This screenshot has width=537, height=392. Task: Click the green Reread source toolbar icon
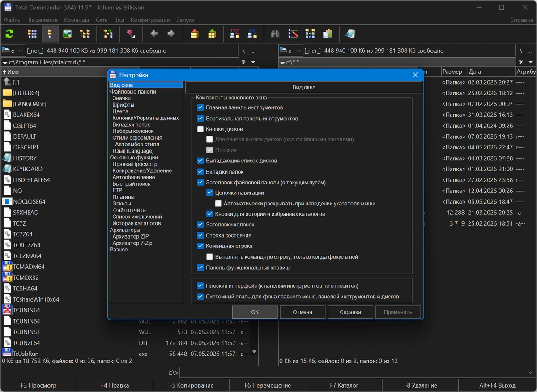pos(9,34)
